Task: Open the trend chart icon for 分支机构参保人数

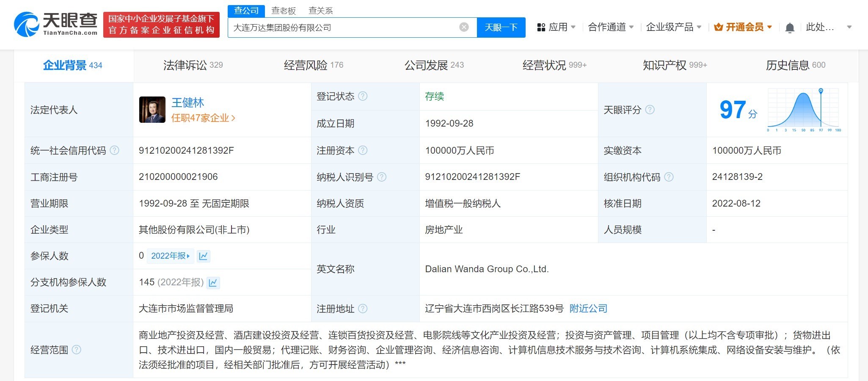Action: [x=213, y=282]
